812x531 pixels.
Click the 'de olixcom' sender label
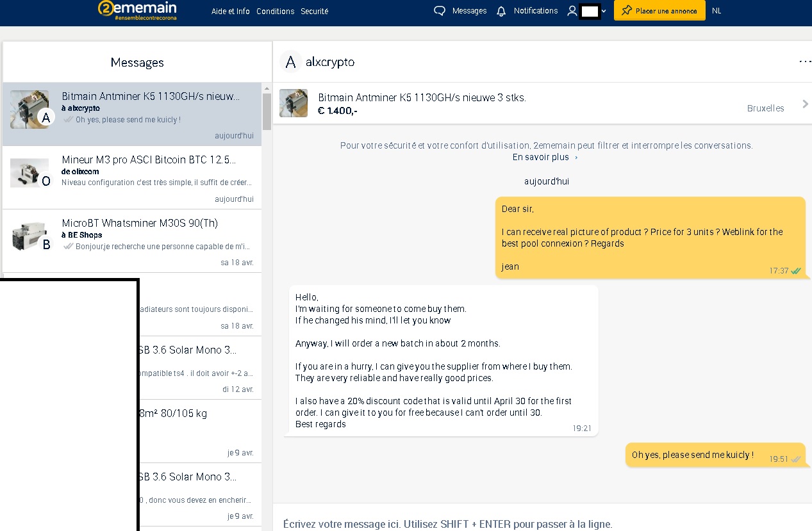coord(81,172)
